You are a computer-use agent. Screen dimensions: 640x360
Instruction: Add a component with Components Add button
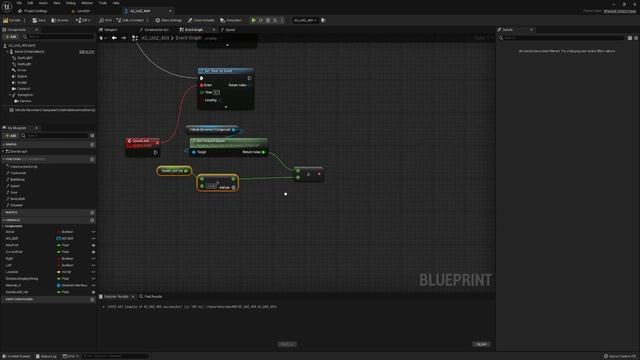[11, 37]
